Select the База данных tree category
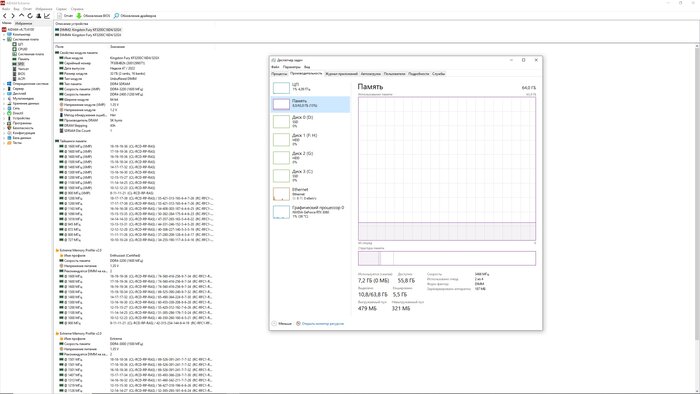The height and width of the screenshot is (394, 700). [19, 138]
